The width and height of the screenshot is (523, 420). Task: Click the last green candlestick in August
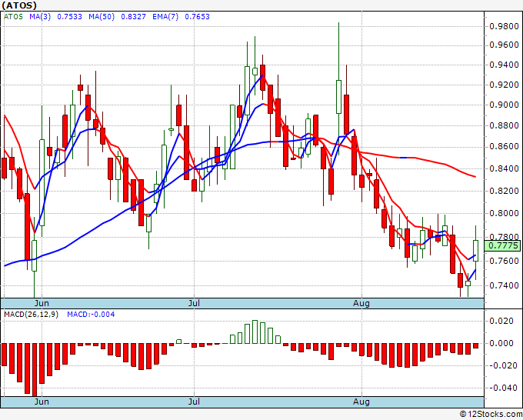475,251
